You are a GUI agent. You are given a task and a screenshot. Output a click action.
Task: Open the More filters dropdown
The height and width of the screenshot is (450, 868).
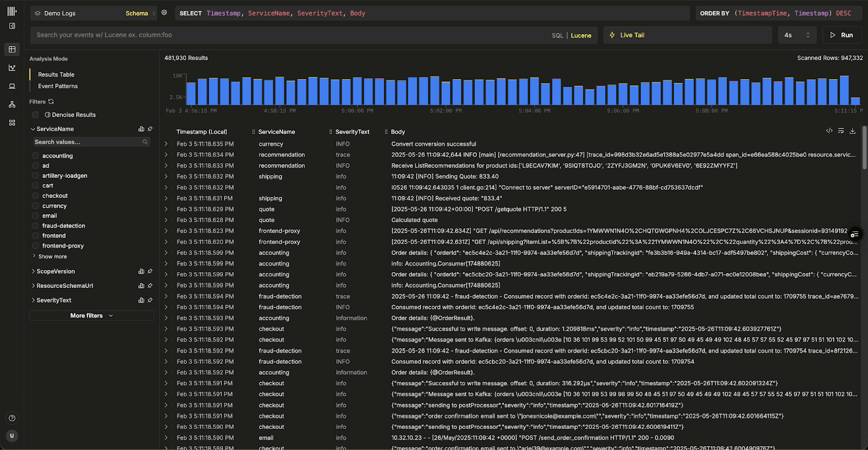(91, 316)
